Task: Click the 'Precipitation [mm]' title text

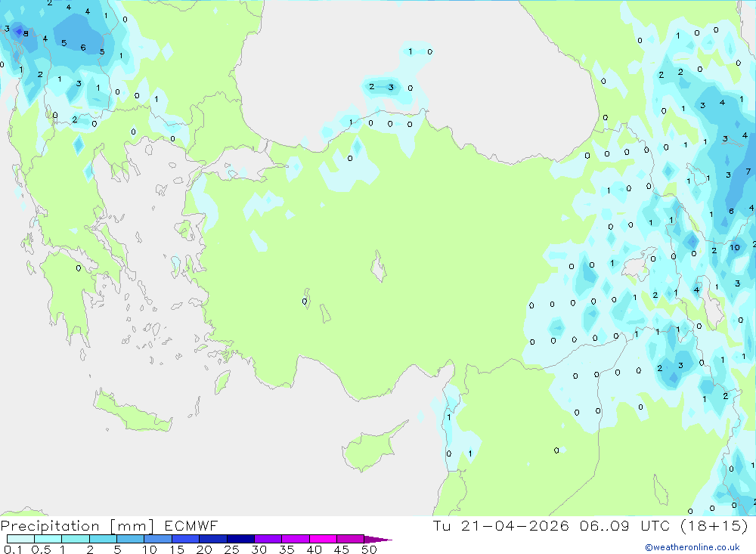Action: click(x=77, y=526)
